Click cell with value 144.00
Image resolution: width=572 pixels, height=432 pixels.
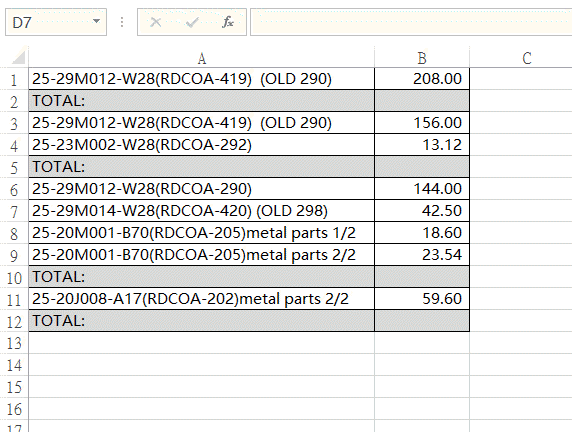pyautogui.click(x=422, y=189)
